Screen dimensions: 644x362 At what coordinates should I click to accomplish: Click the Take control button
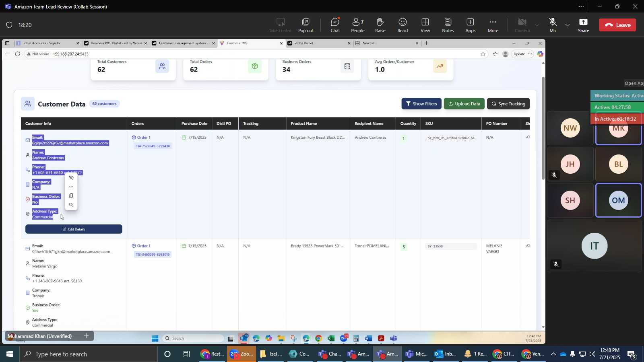(x=281, y=25)
